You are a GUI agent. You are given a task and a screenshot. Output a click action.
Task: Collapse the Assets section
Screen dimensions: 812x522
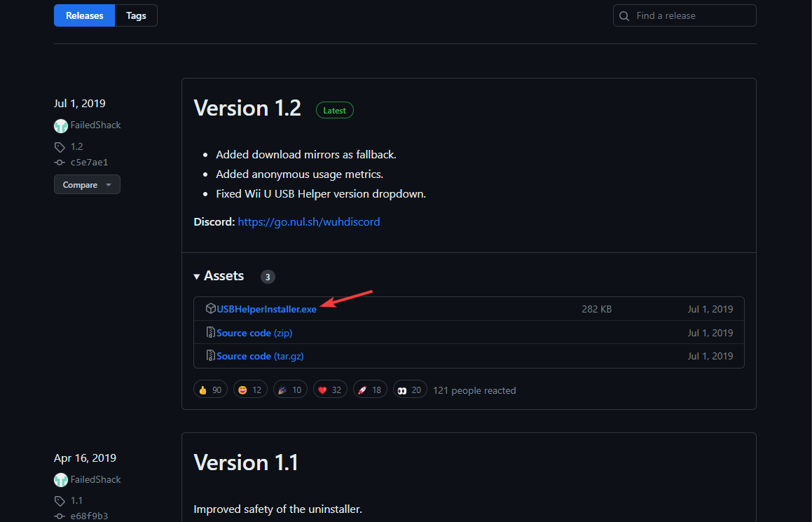(219, 276)
